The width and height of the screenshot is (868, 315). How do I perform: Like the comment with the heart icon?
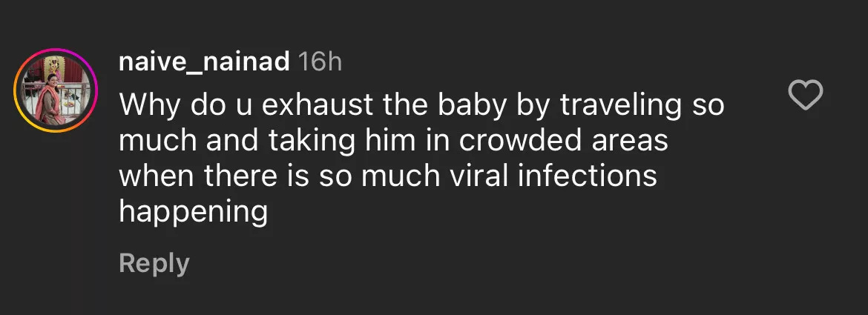click(805, 96)
